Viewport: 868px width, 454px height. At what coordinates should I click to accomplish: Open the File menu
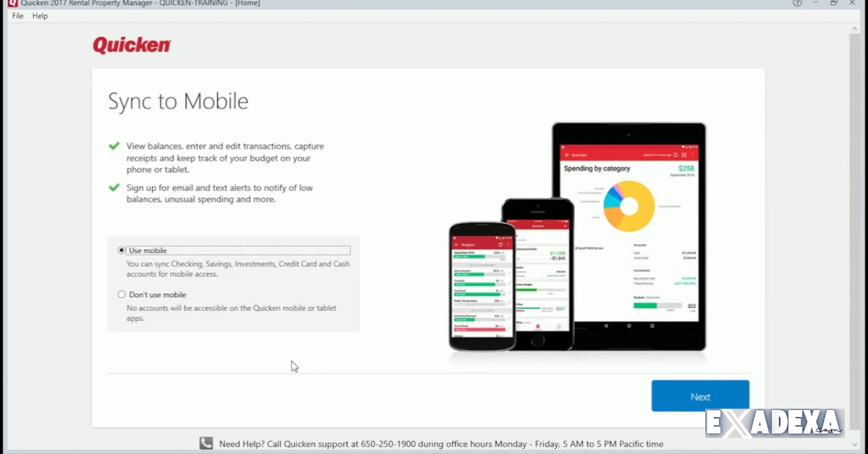coord(17,15)
